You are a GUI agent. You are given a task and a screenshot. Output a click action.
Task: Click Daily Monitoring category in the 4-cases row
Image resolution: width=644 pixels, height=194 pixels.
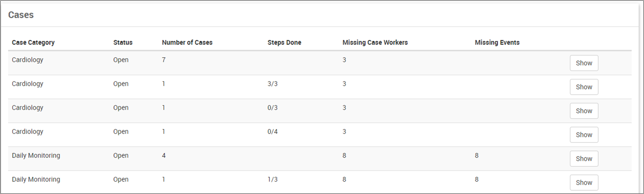pyautogui.click(x=36, y=155)
